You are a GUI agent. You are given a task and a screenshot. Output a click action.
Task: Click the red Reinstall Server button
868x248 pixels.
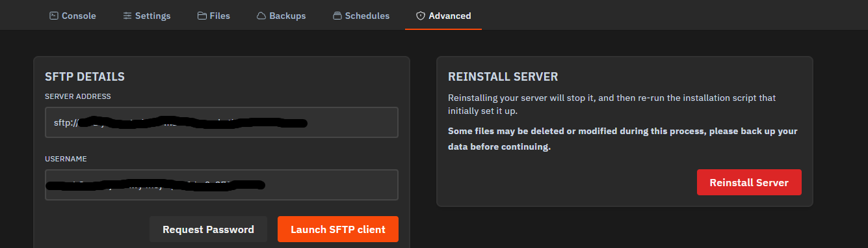pyautogui.click(x=749, y=182)
